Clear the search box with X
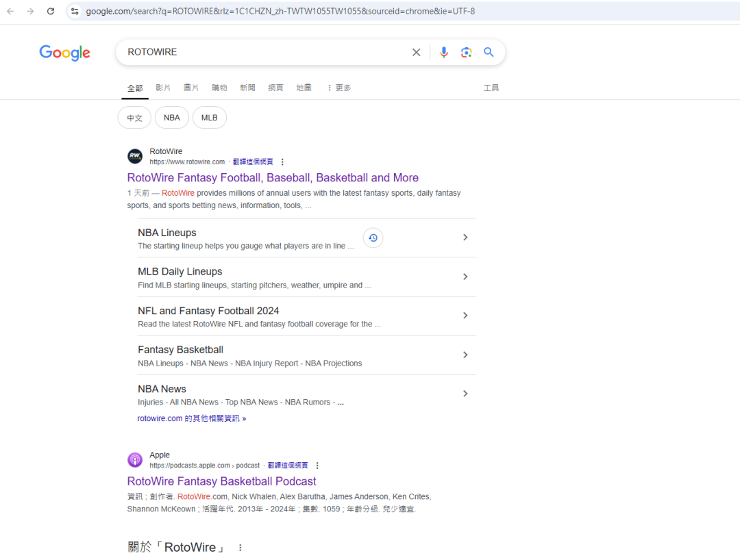Image resolution: width=740 pixels, height=560 pixels. (417, 52)
